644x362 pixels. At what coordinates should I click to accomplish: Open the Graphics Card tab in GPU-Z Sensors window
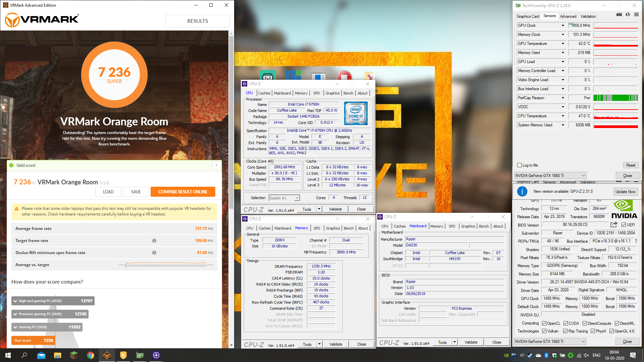tap(528, 16)
